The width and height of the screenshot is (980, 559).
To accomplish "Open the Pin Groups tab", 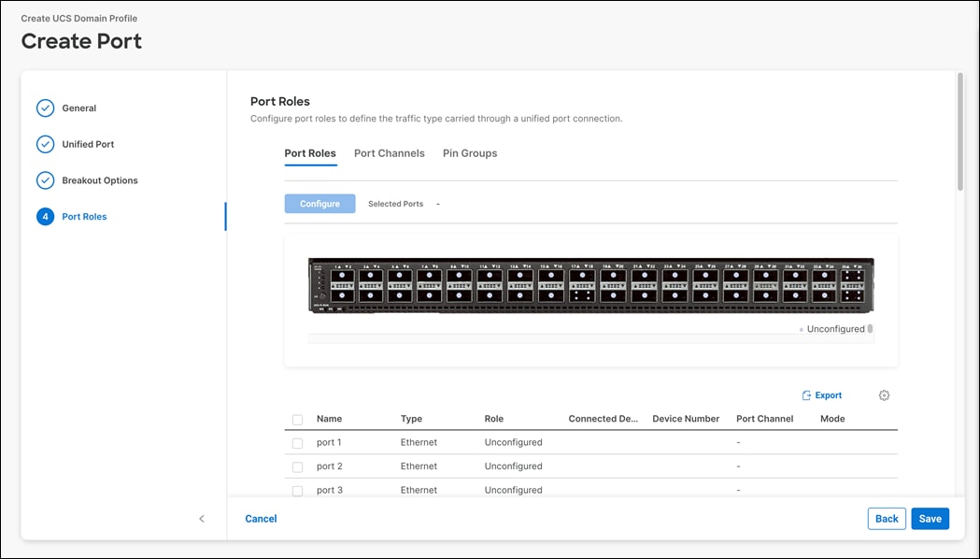I will 469,153.
